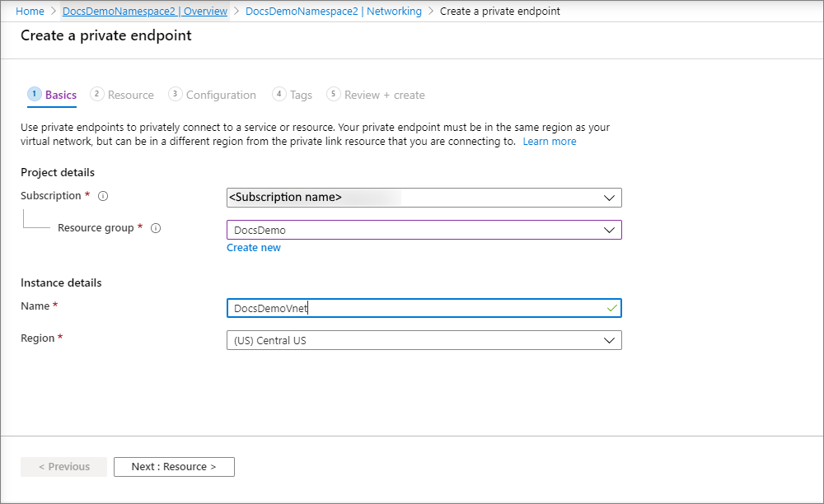Screen dimensions: 824x504
Task: Click the step 4 Tags number icon
Action: [279, 95]
